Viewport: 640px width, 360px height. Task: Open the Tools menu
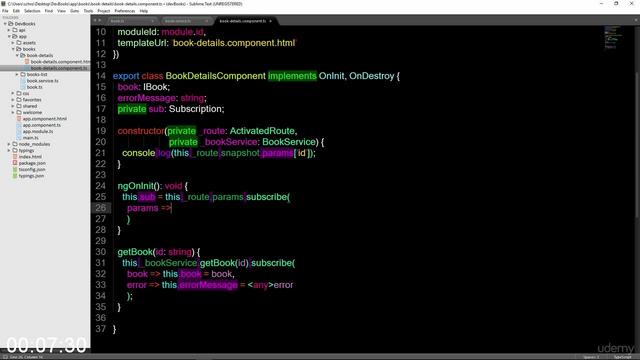tap(88, 11)
